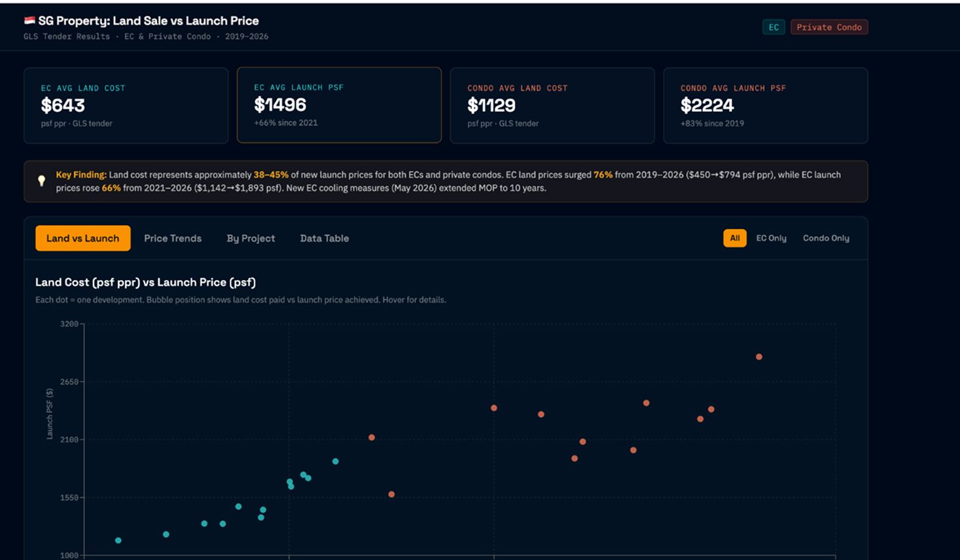This screenshot has width=960, height=560.
Task: Open the Data Table tab
Action: pos(325,238)
